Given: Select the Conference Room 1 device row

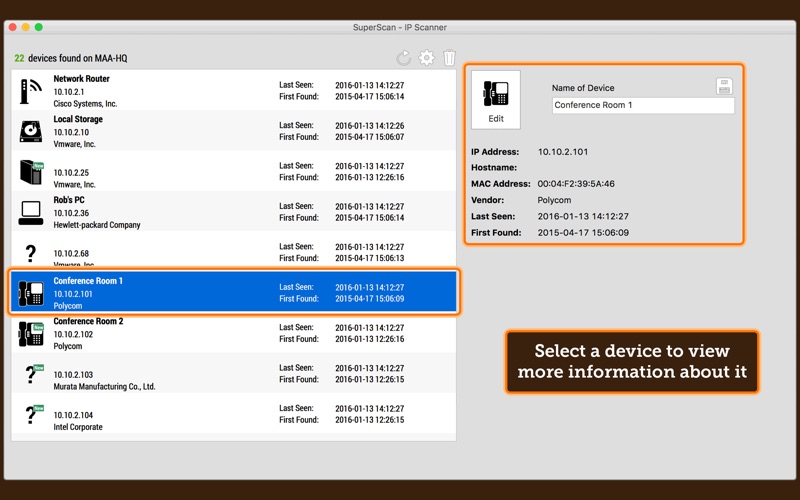Looking at the screenshot, I should coord(233,293).
